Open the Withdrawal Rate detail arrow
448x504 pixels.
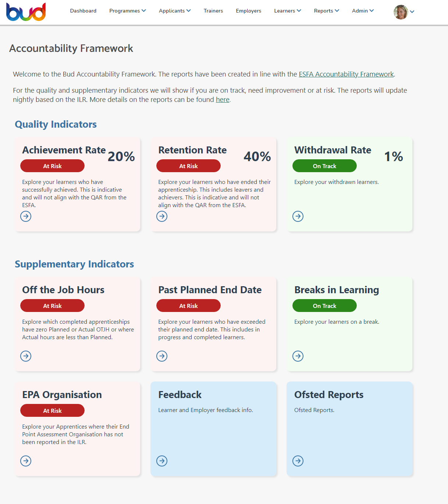point(298,216)
